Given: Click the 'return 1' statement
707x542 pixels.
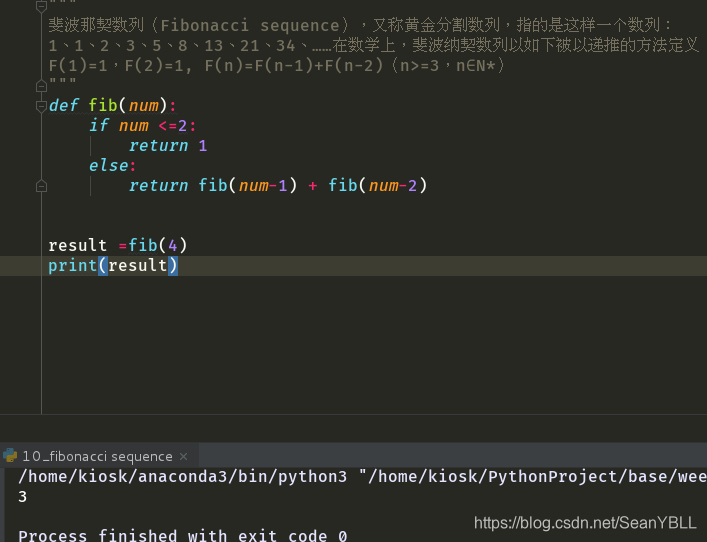Looking at the screenshot, I should 168,146.
